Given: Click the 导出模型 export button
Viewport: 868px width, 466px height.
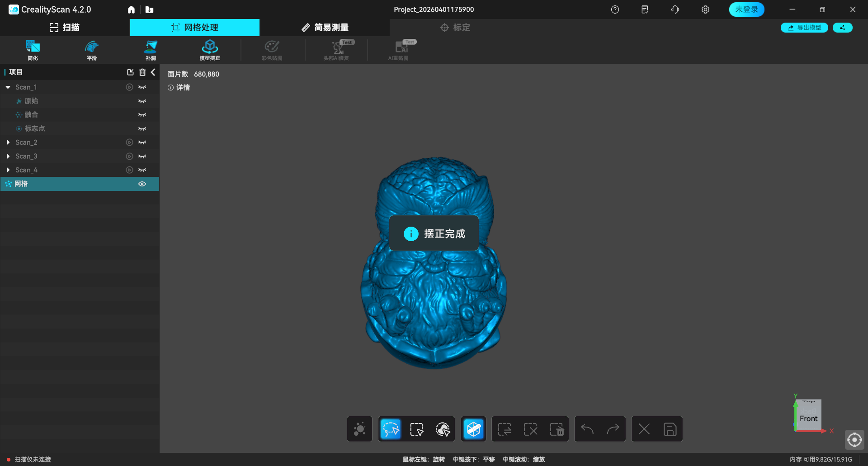Looking at the screenshot, I should coord(804,28).
